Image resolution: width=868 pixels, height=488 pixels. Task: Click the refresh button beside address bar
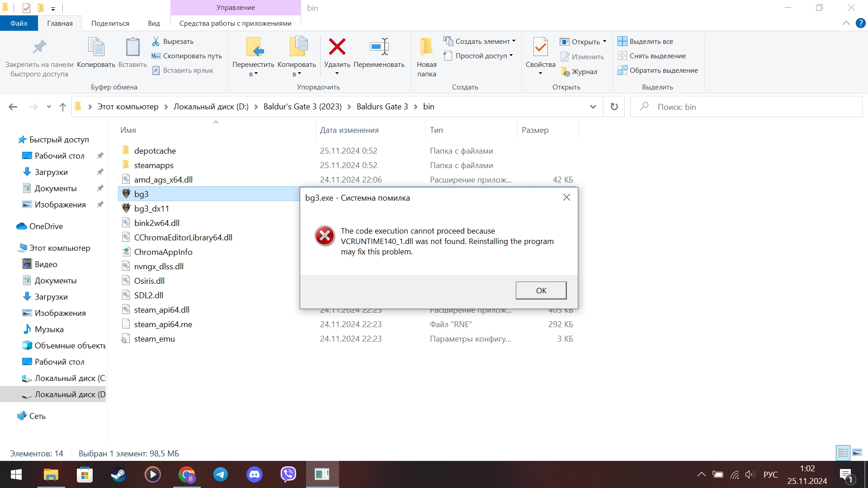pyautogui.click(x=614, y=107)
